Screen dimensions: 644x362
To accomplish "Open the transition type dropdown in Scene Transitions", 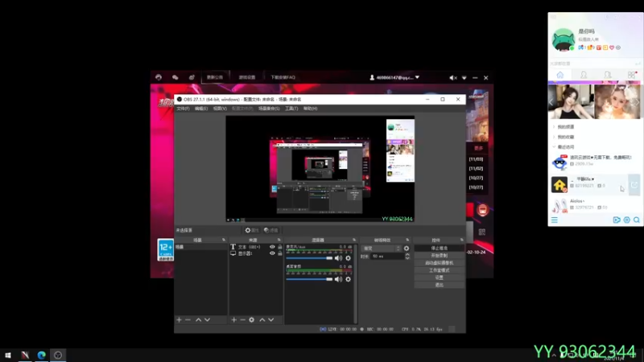I will (x=381, y=249).
